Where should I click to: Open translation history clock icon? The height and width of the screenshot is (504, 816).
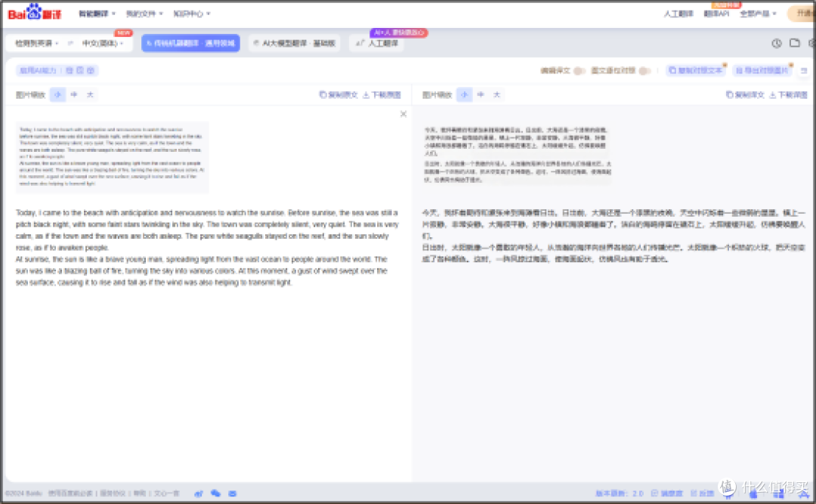777,43
